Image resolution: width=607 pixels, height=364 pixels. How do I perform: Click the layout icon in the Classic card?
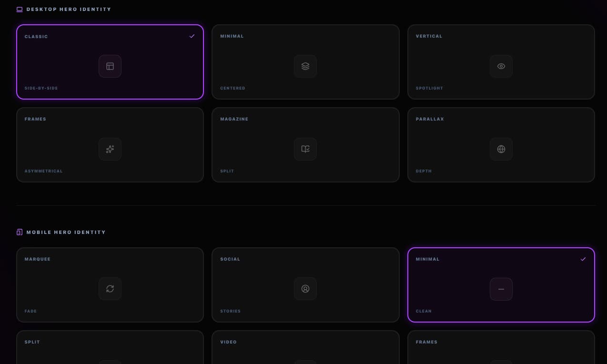[110, 66]
